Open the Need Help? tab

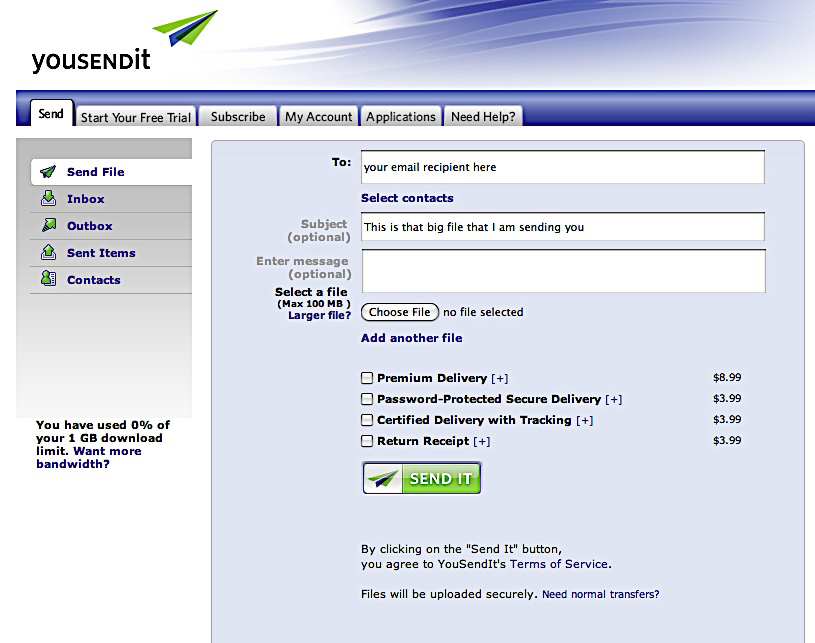[x=483, y=116]
